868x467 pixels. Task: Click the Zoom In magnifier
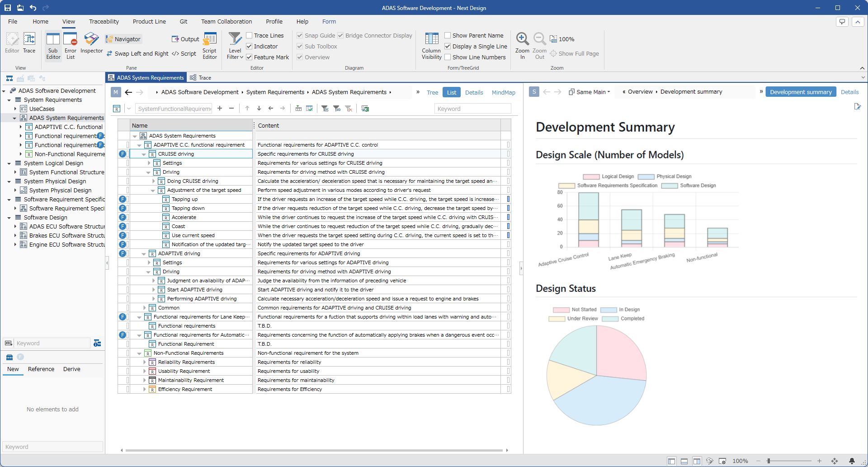(x=522, y=44)
